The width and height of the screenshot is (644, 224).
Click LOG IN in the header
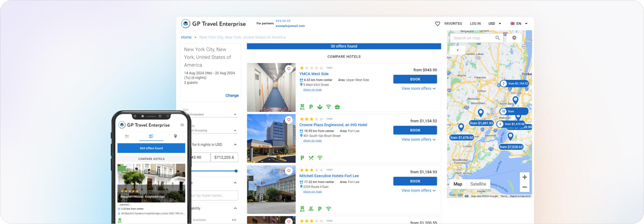(475, 24)
